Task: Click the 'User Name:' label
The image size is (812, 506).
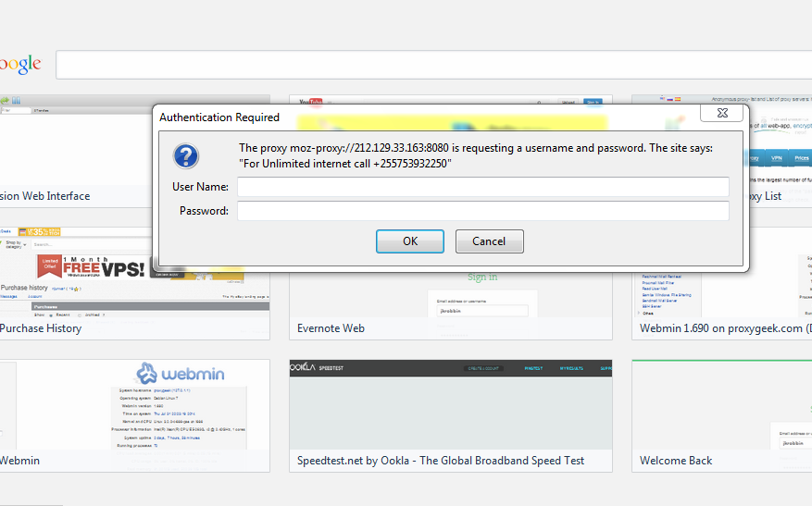Action: [x=200, y=187]
